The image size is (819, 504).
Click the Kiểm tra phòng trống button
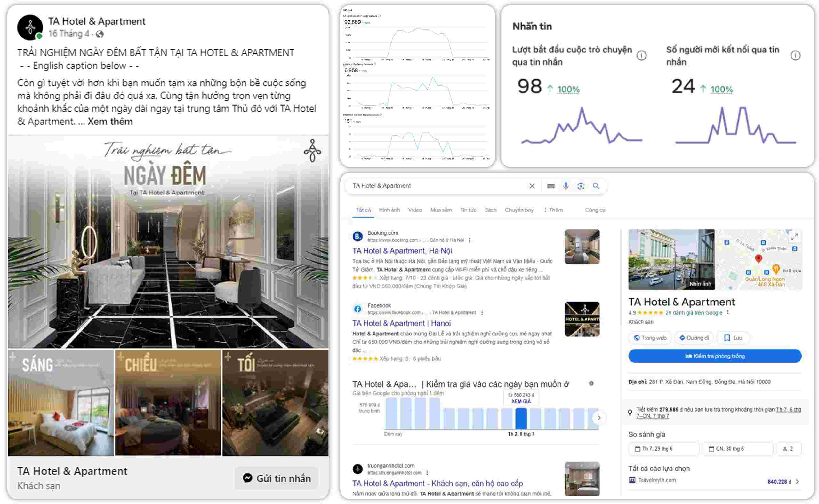point(715,356)
